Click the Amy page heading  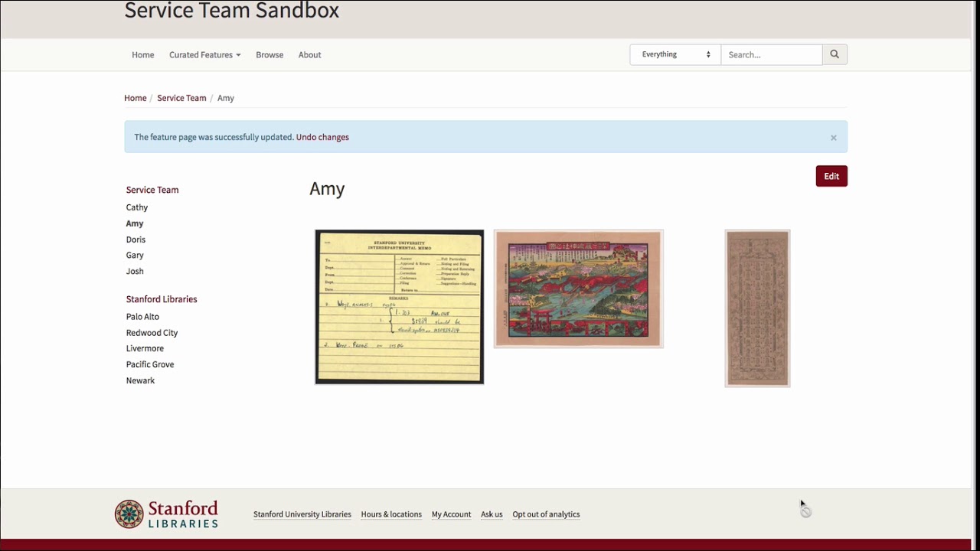[x=327, y=189]
